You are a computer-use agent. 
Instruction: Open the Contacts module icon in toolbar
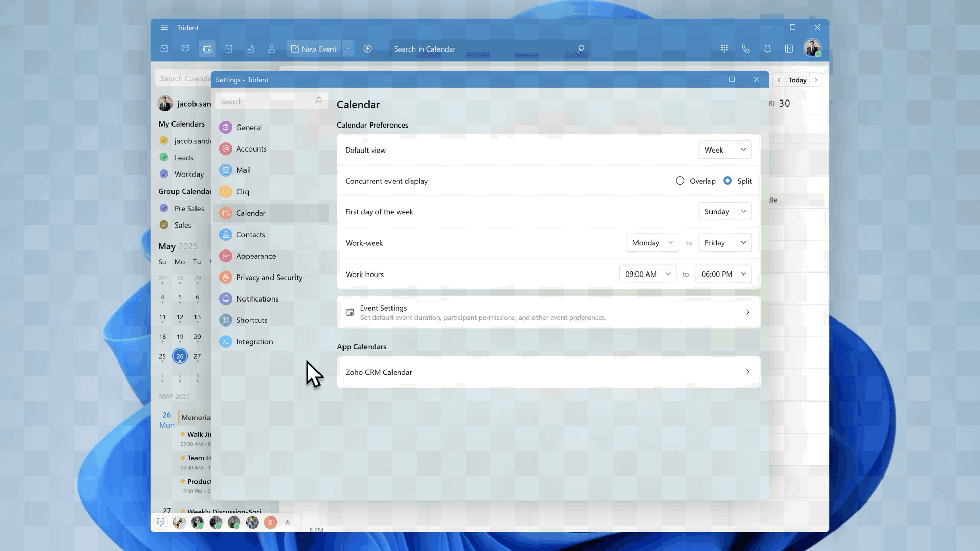[272, 49]
